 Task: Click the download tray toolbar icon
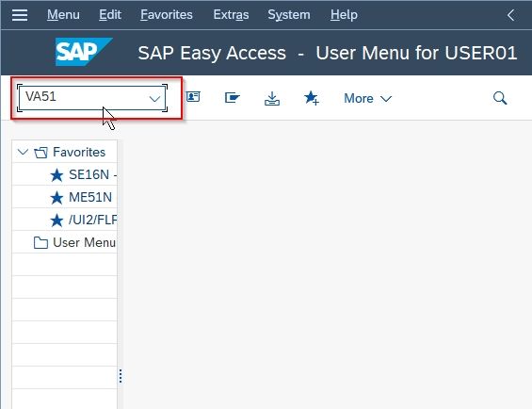[272, 99]
